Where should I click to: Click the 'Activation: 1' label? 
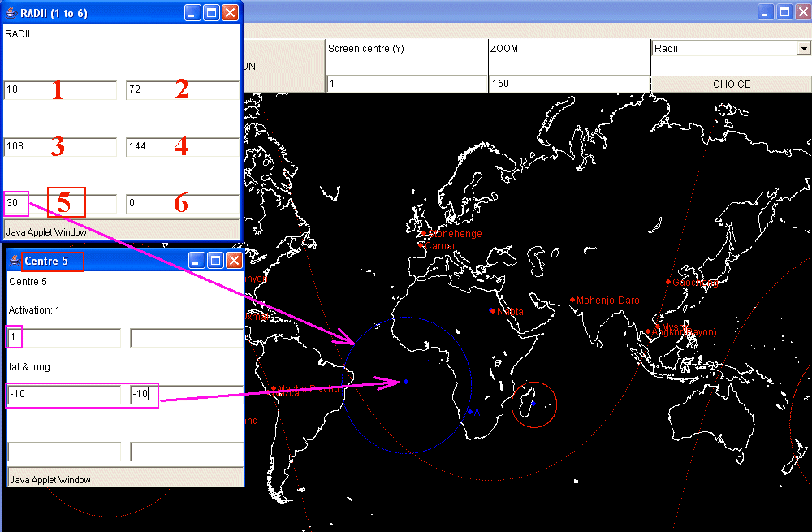pyautogui.click(x=34, y=309)
